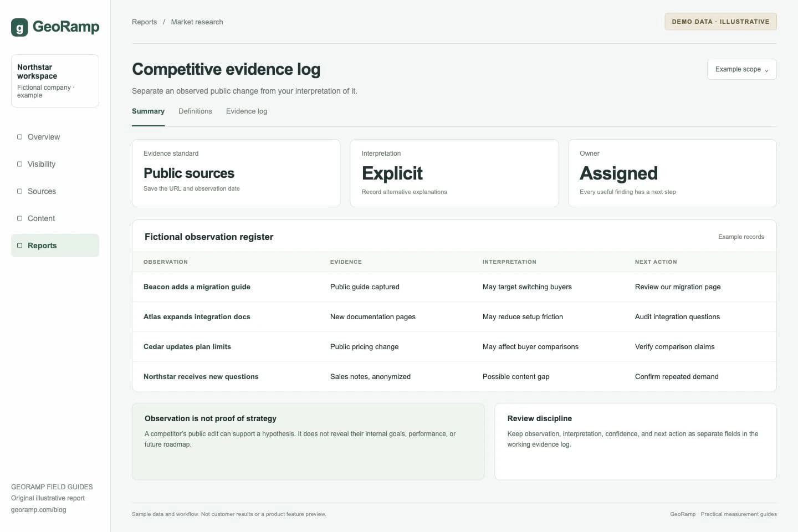Click the Reports breadcrumb link

pos(144,22)
